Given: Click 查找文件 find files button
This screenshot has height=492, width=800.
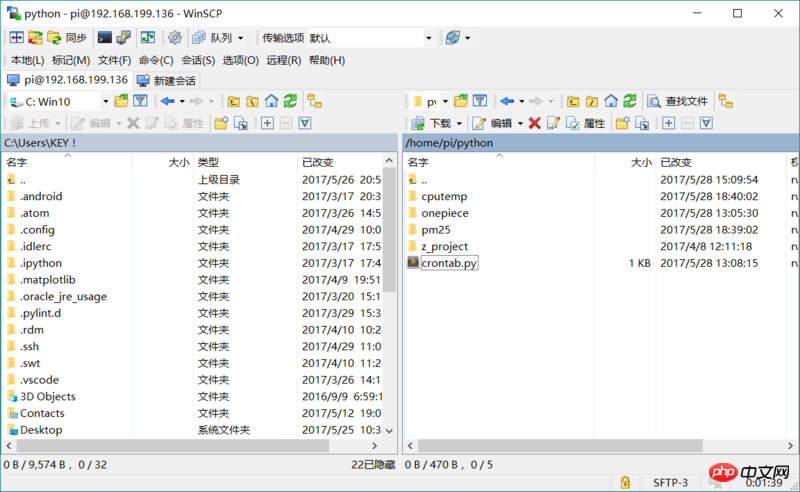Looking at the screenshot, I should click(x=678, y=101).
